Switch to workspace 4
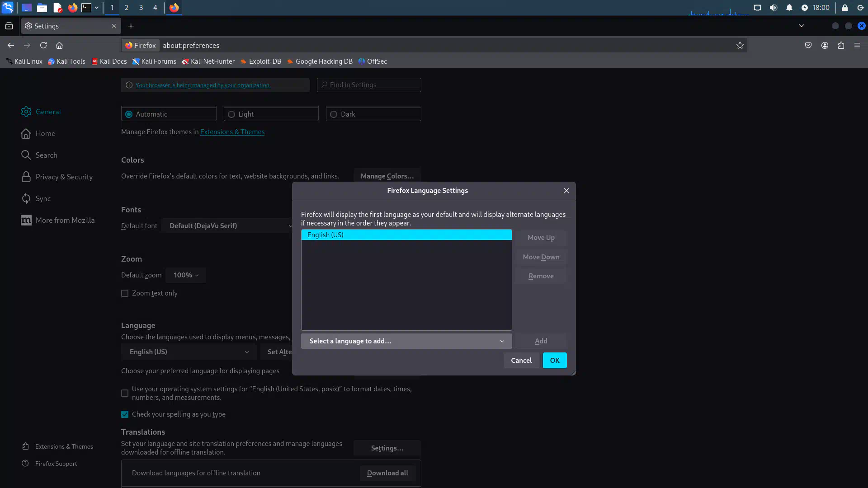868x488 pixels. coord(155,8)
